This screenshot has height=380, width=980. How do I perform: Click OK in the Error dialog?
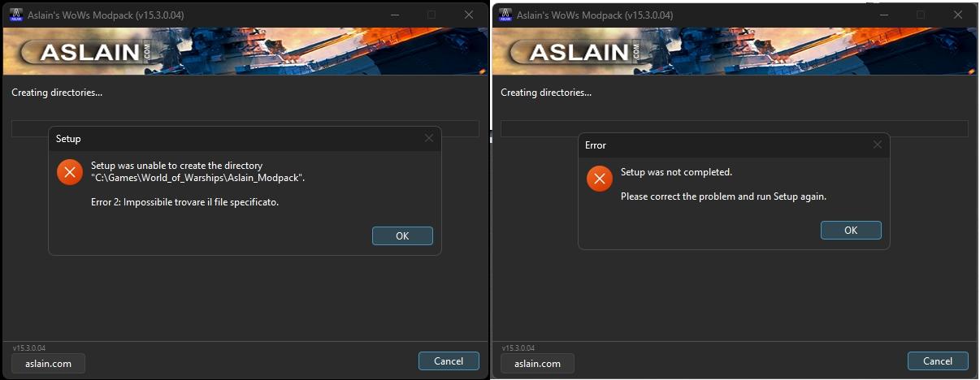(851, 230)
